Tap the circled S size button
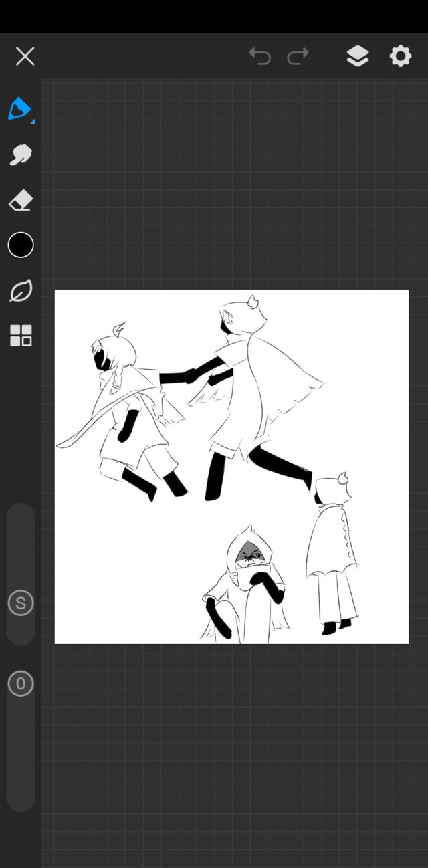The width and height of the screenshot is (428, 868). click(x=21, y=603)
